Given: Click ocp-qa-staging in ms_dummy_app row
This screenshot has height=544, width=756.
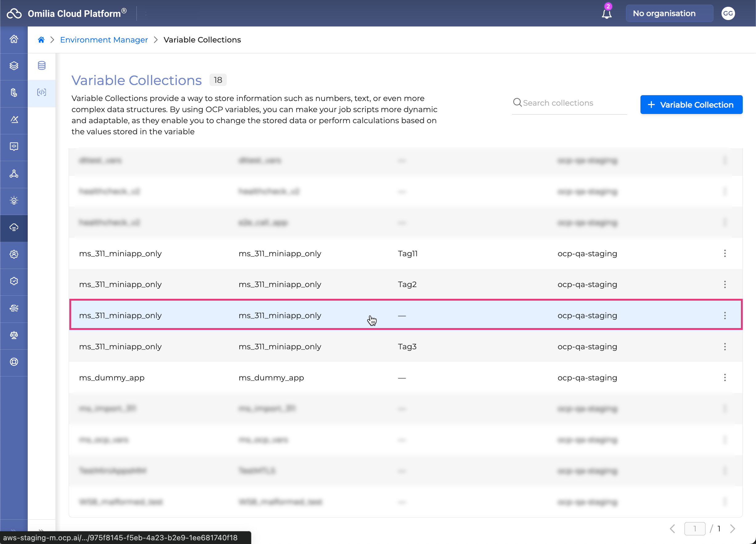Looking at the screenshot, I should tap(587, 378).
